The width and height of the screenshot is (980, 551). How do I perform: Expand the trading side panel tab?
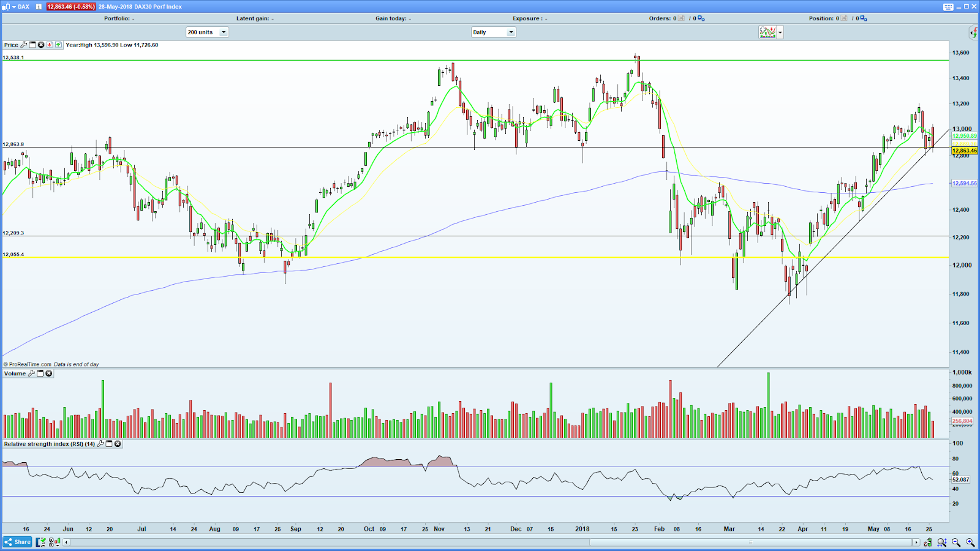point(974,32)
